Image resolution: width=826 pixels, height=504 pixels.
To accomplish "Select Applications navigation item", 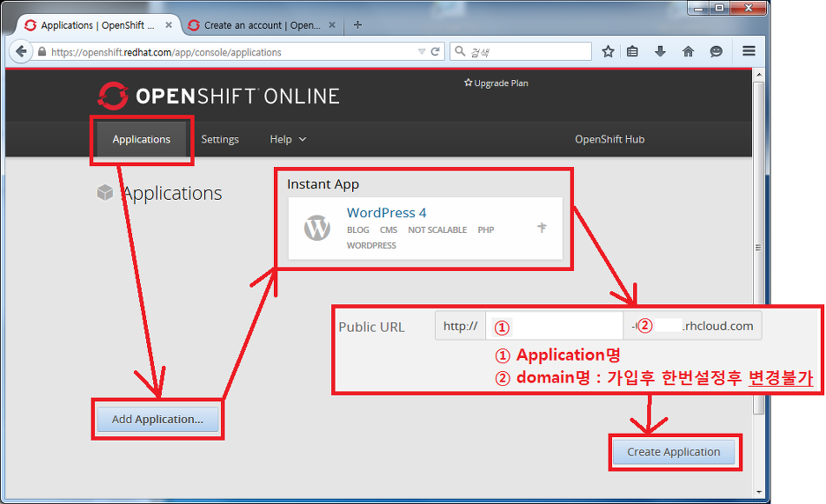I will pyautogui.click(x=141, y=139).
